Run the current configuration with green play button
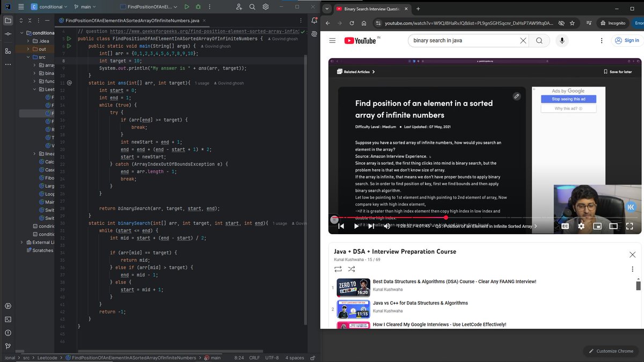The width and height of the screenshot is (644, 362). [187, 7]
